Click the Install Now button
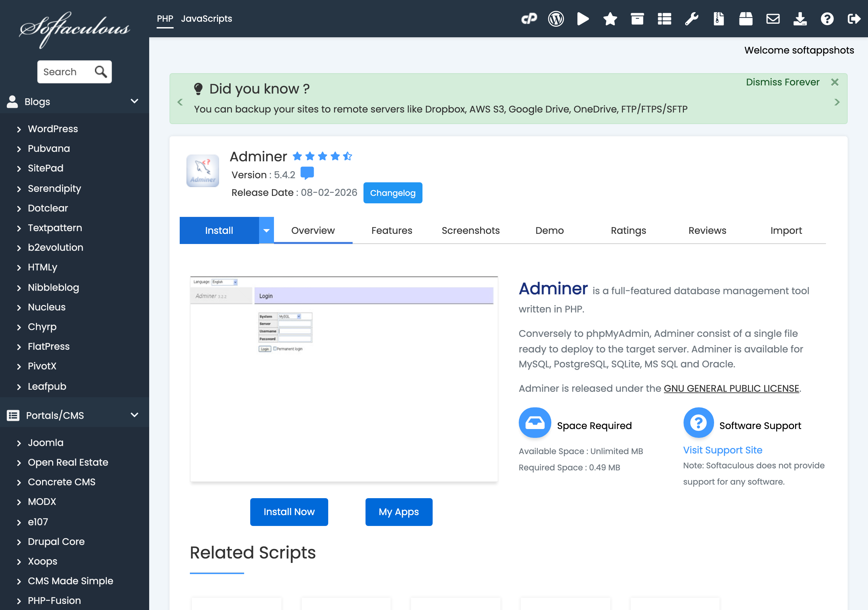Viewport: 868px width, 610px height. coord(289,512)
